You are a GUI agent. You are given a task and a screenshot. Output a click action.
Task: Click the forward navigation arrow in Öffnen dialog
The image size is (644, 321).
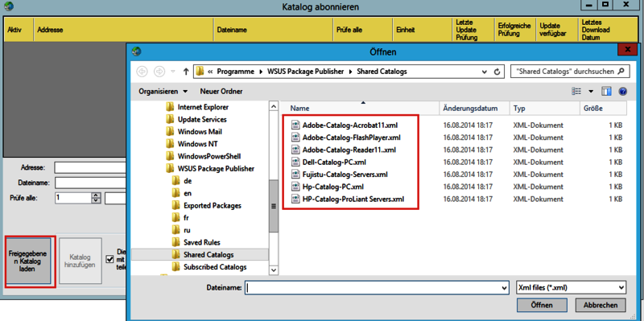click(159, 72)
